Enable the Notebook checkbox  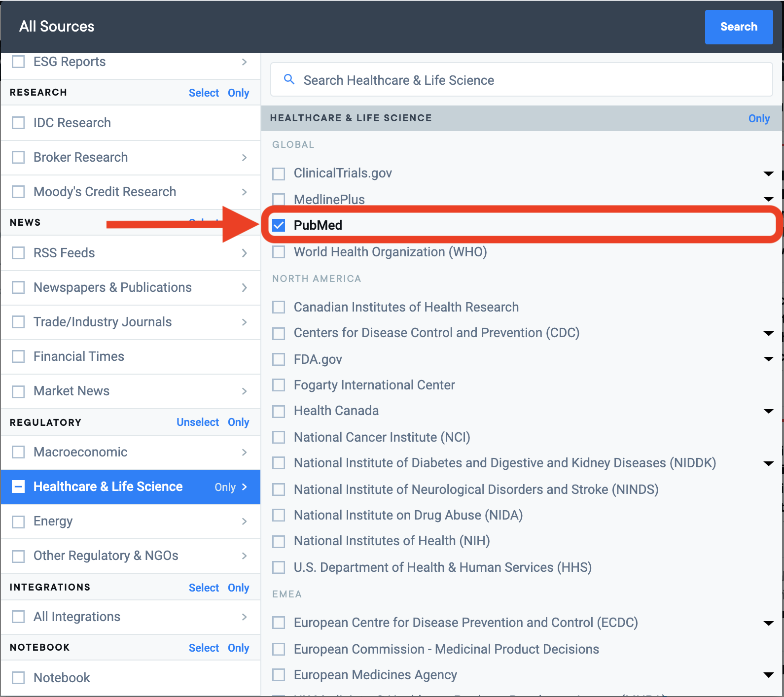[18, 678]
